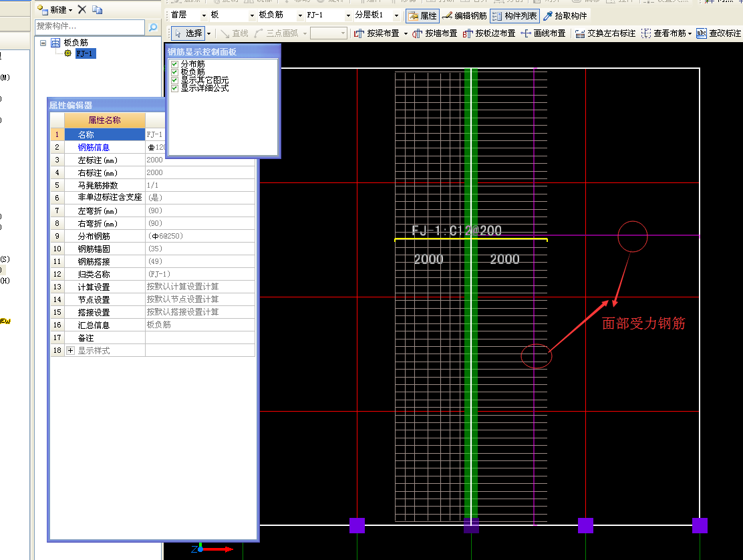Image resolution: width=743 pixels, height=560 pixels.
Task: Click the blue 钢筋信息 property name
Action: click(94, 147)
